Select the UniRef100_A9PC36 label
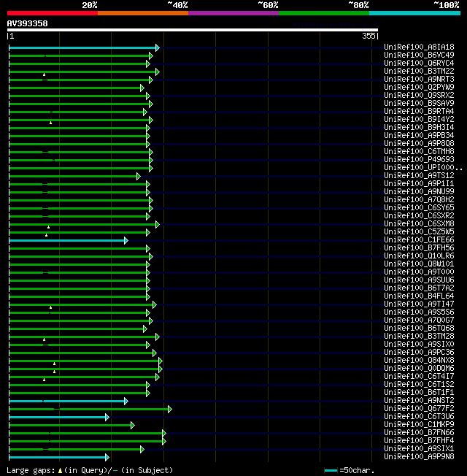Screen dimensions: 467x476 coord(419,352)
